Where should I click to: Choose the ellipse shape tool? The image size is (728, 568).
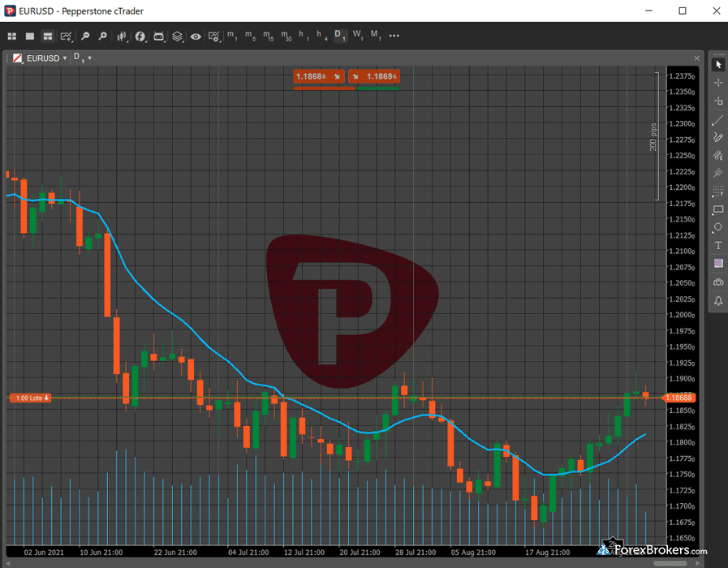[x=718, y=227]
